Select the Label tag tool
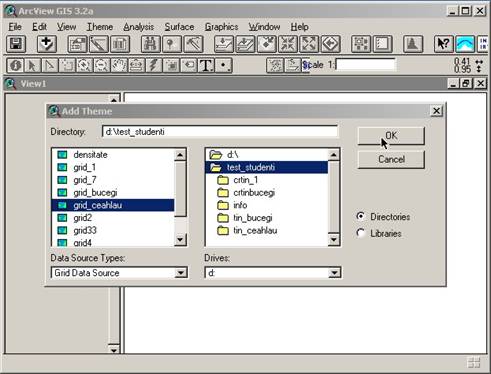The width and height of the screenshot is (491, 374). coord(189,65)
